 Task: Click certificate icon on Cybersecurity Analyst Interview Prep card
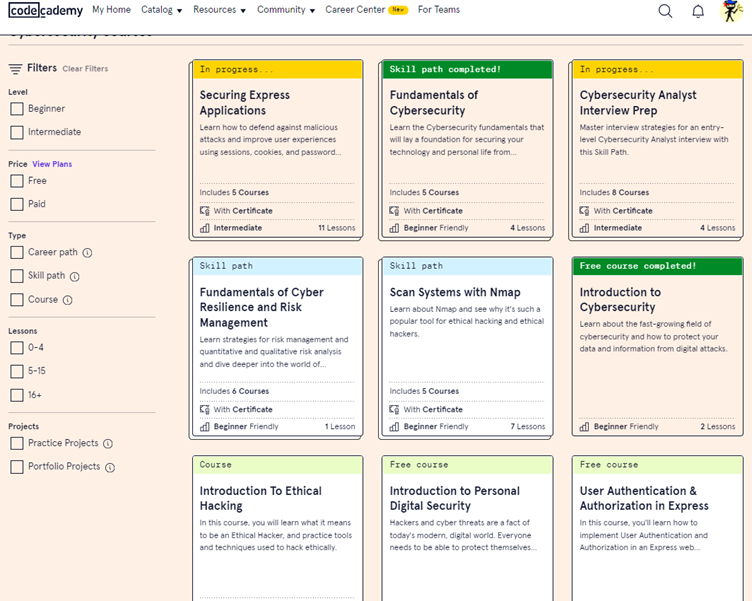[x=584, y=211]
